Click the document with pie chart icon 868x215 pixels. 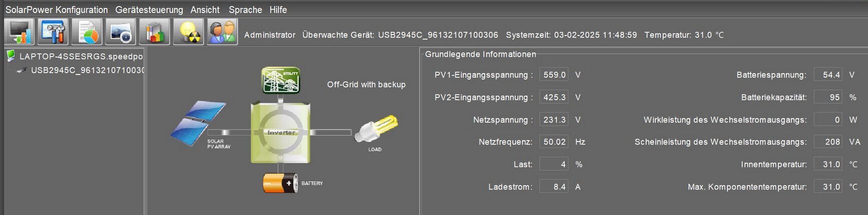coord(87,32)
